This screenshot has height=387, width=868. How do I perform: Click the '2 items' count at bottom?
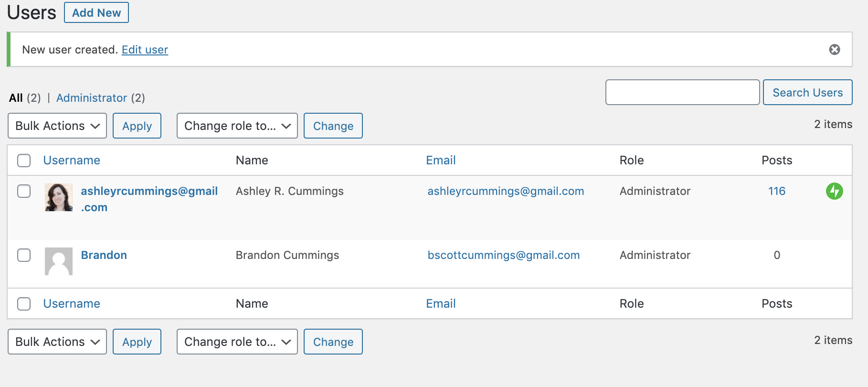[833, 340]
